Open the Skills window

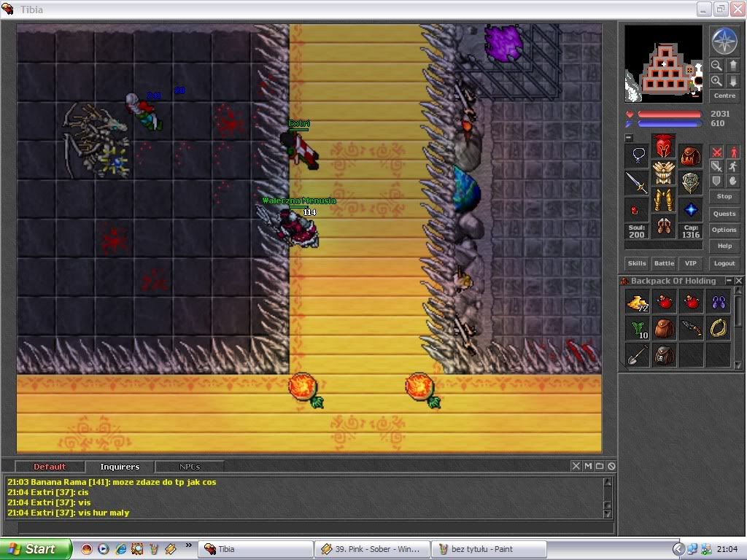coord(637,263)
